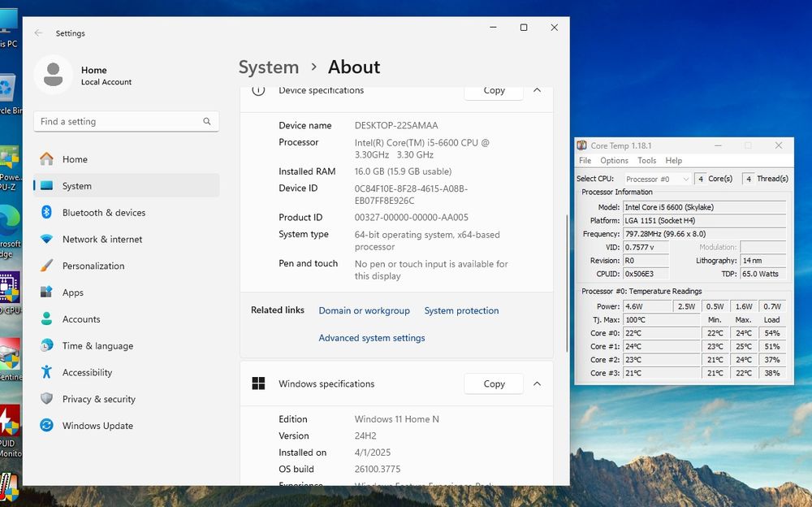This screenshot has width=812, height=507.
Task: Click the user avatar picture
Action: point(54,75)
